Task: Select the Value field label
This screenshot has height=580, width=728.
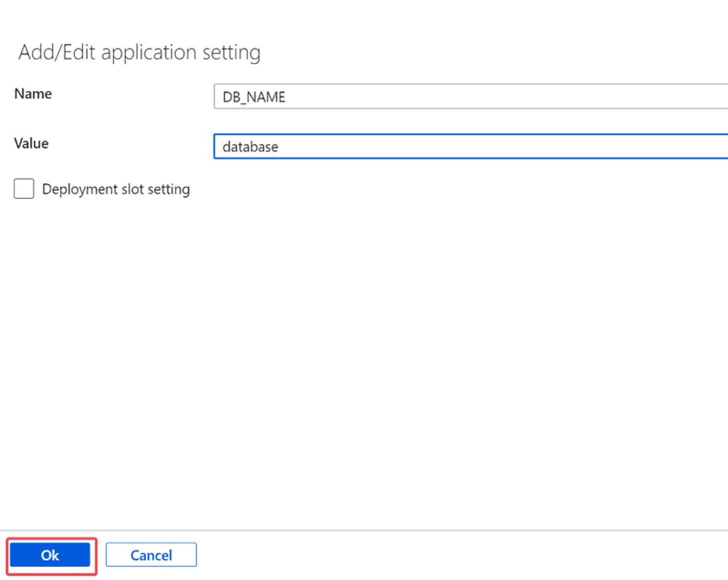Action: (x=31, y=143)
